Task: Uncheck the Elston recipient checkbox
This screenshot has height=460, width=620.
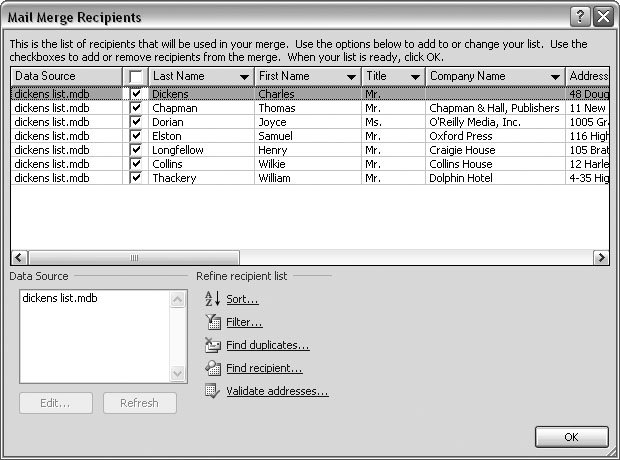Action: [136, 136]
